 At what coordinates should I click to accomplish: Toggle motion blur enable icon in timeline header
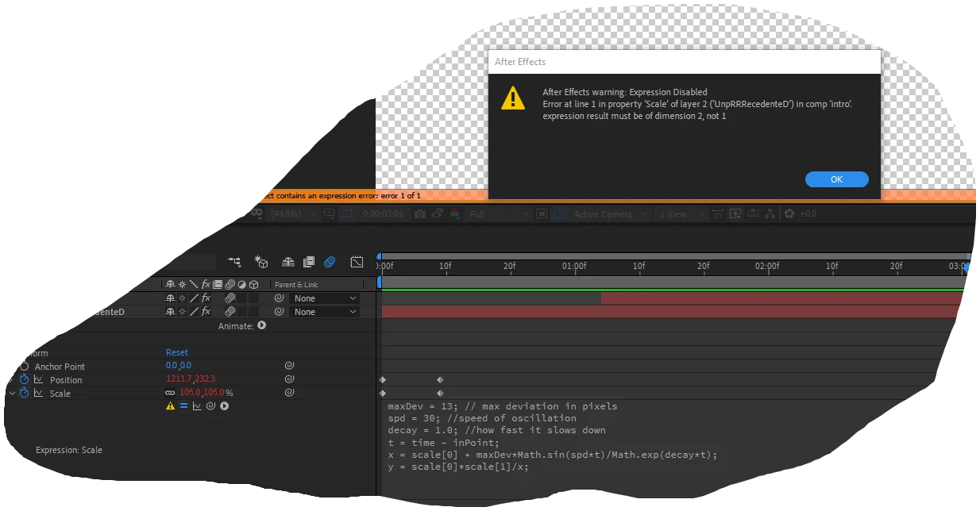pyautogui.click(x=330, y=261)
